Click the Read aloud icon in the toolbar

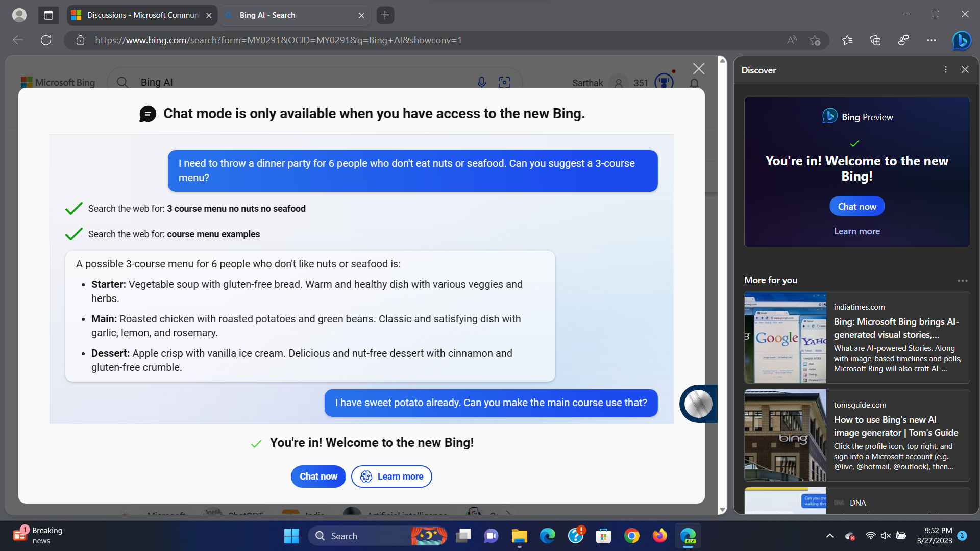tap(792, 40)
